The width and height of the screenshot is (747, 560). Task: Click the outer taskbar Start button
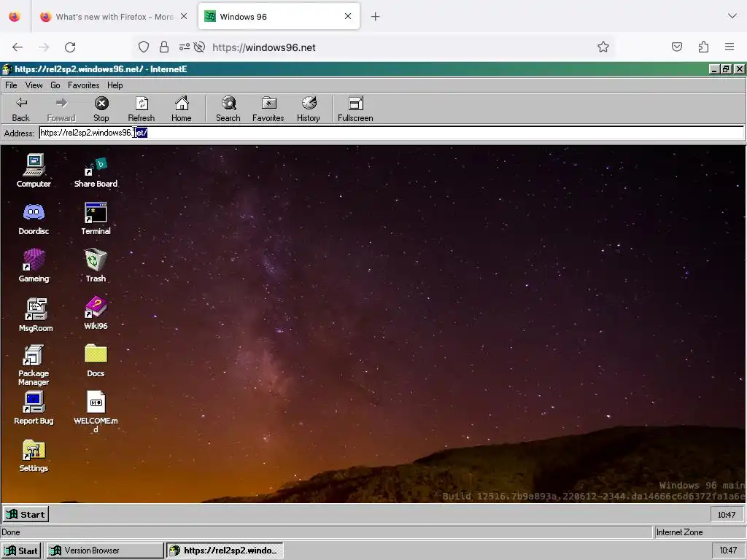tap(21, 551)
